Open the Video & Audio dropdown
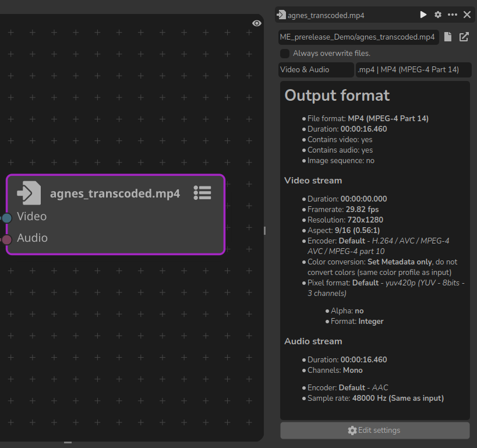477x448 pixels. [x=316, y=70]
